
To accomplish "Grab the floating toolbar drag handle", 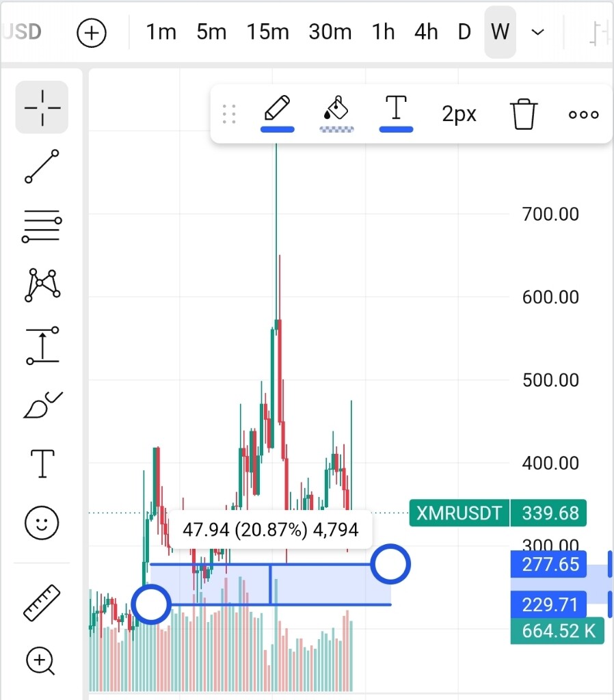I will pos(229,114).
